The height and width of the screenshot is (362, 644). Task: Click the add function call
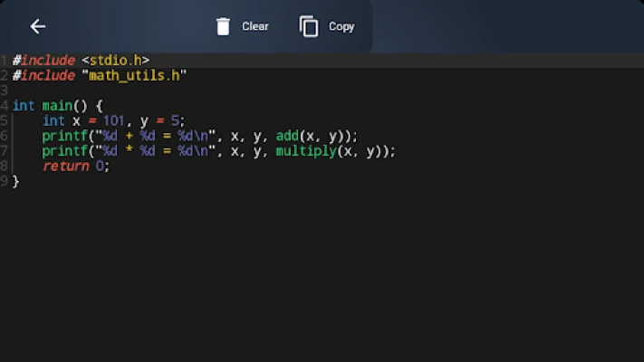pos(287,137)
